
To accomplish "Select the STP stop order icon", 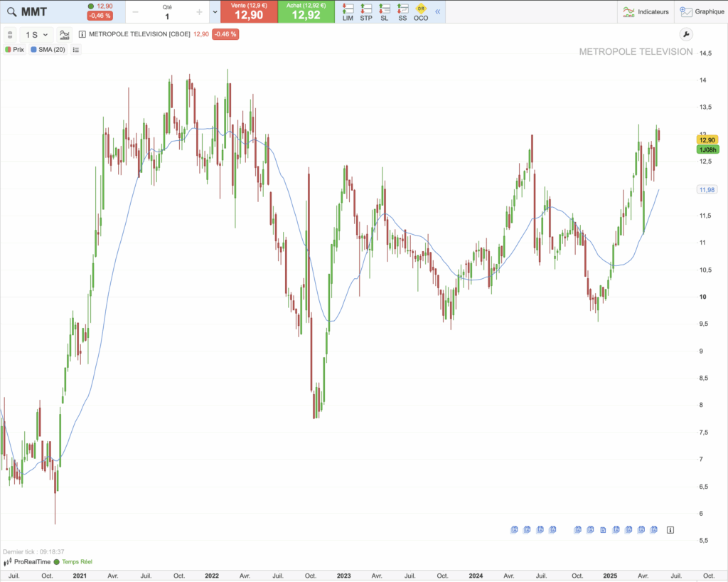I will click(x=366, y=11).
